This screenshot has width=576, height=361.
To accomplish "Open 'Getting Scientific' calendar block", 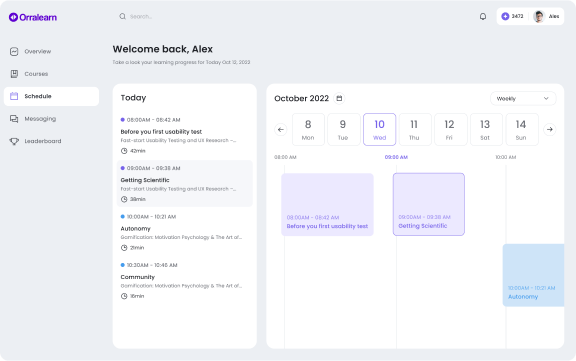I will pyautogui.click(x=429, y=205).
